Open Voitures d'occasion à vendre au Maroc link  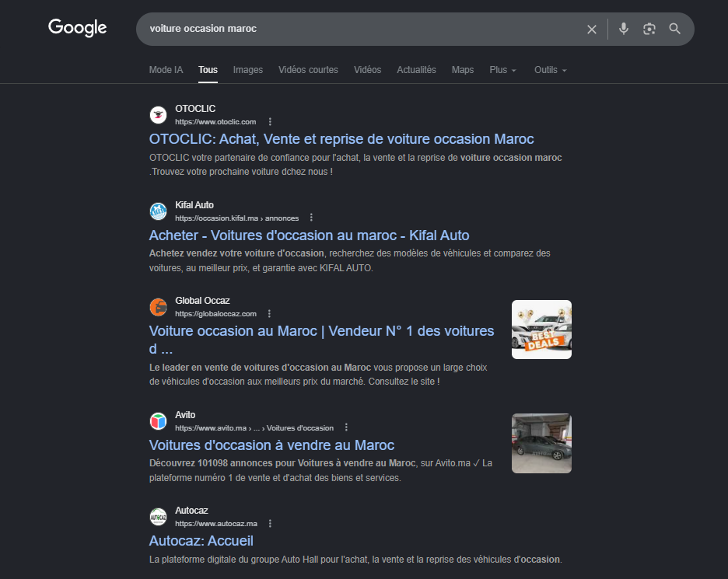(x=271, y=445)
